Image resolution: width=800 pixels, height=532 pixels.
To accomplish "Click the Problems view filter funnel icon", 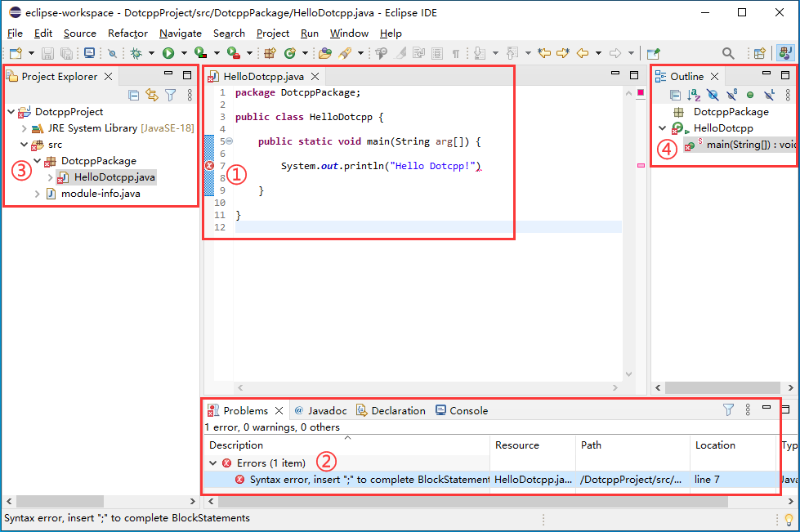I will pos(728,409).
